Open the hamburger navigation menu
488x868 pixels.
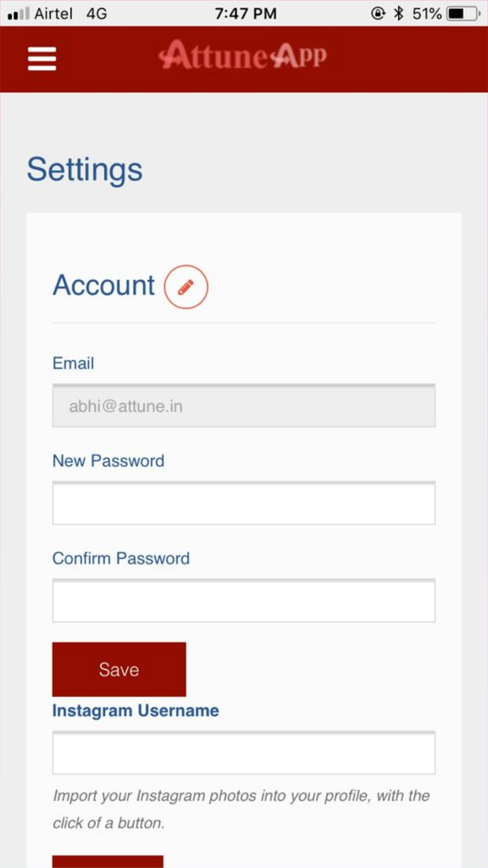tap(42, 59)
